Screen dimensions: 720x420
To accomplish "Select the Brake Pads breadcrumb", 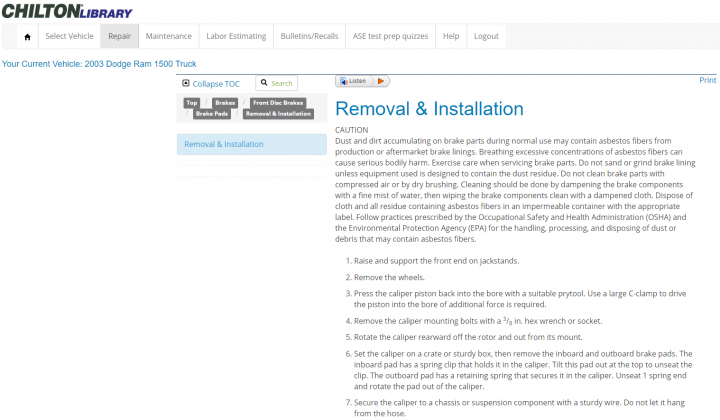I will pos(212,114).
